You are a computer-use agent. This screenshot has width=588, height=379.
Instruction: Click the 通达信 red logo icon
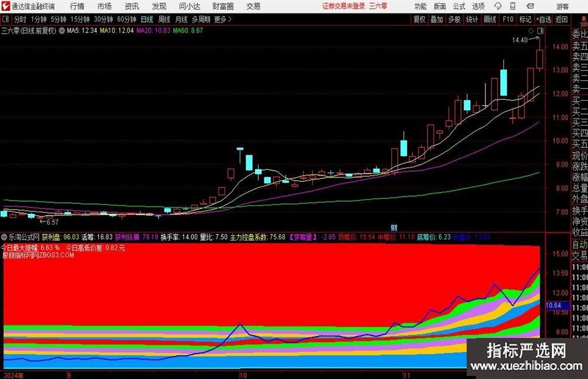(6, 6)
